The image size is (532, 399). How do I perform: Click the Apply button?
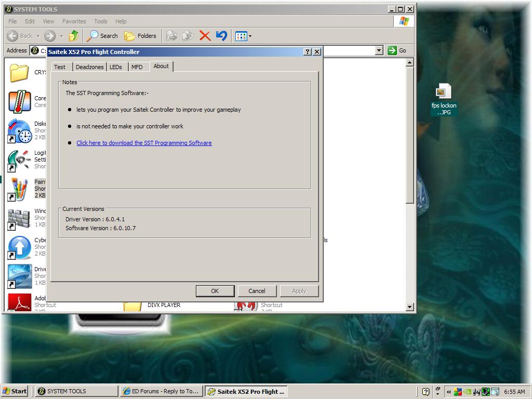click(299, 291)
